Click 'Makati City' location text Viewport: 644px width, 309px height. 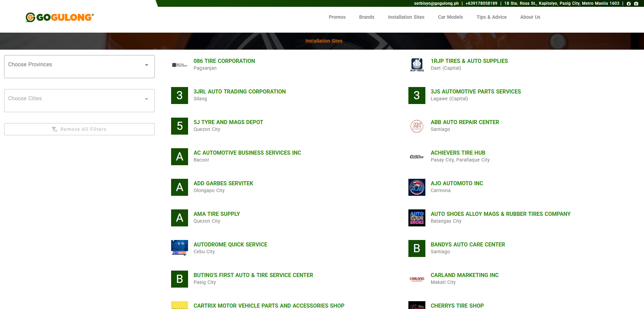pos(443,282)
